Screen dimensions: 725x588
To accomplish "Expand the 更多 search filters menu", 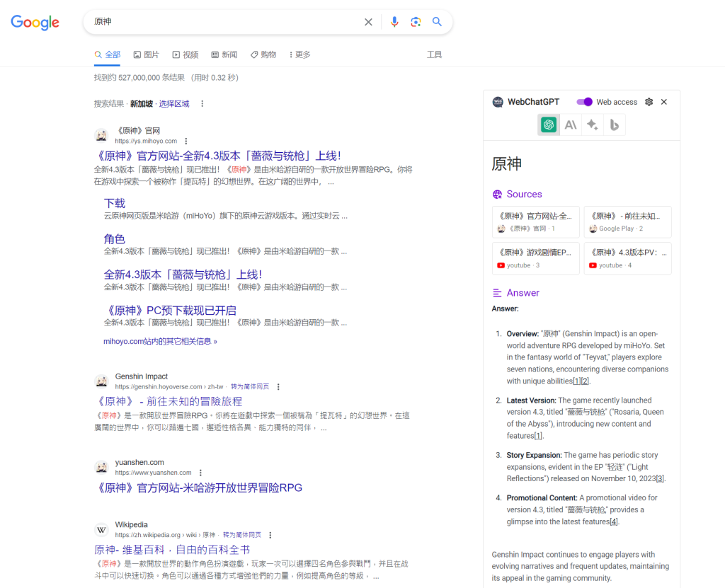I will click(299, 54).
